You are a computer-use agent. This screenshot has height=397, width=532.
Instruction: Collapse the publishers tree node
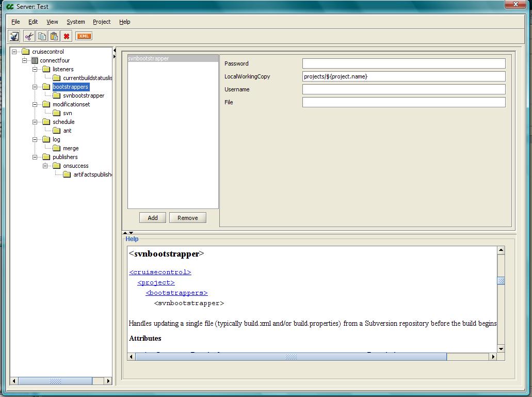[35, 157]
